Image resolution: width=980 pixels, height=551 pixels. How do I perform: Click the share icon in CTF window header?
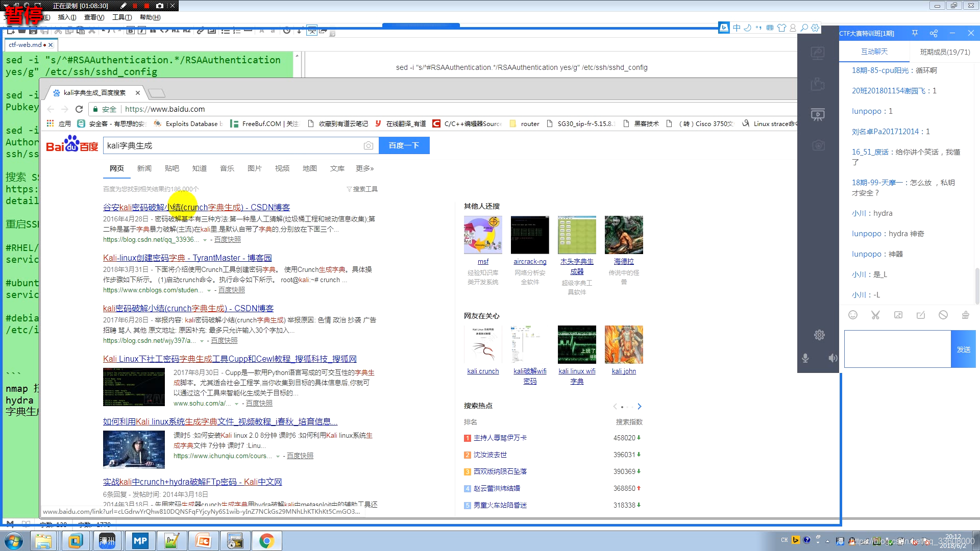(x=934, y=33)
